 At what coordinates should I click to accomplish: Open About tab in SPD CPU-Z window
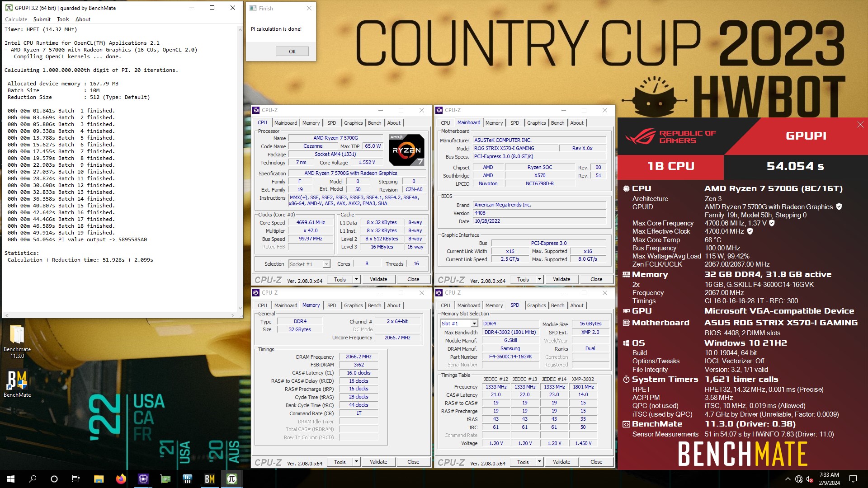tap(576, 305)
